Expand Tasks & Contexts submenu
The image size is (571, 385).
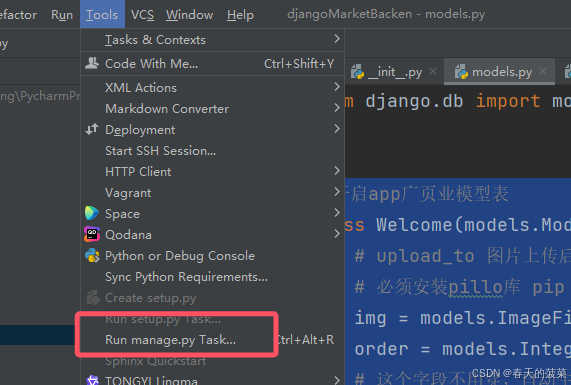[x=212, y=40]
